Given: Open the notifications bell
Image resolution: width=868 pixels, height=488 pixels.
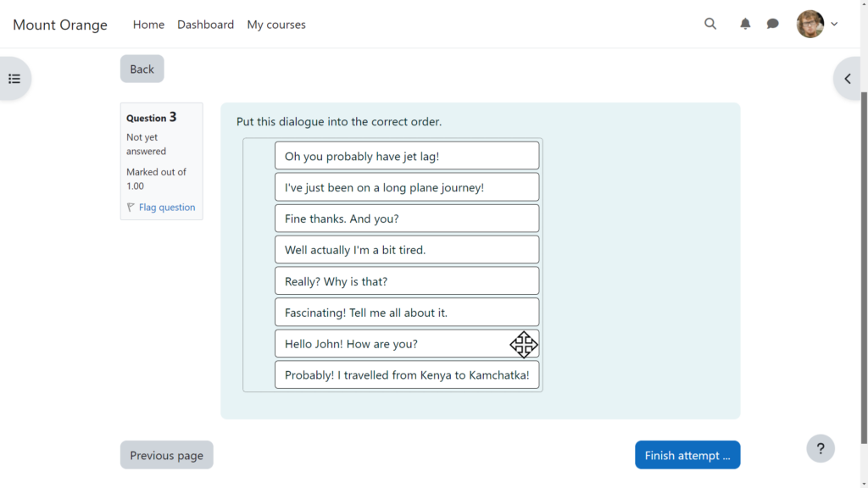Looking at the screenshot, I should click(x=745, y=24).
